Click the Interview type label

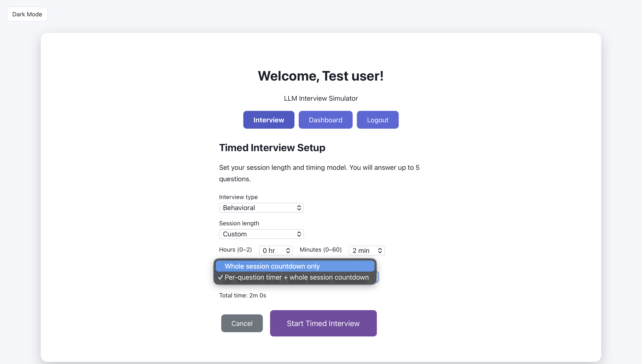coord(238,197)
